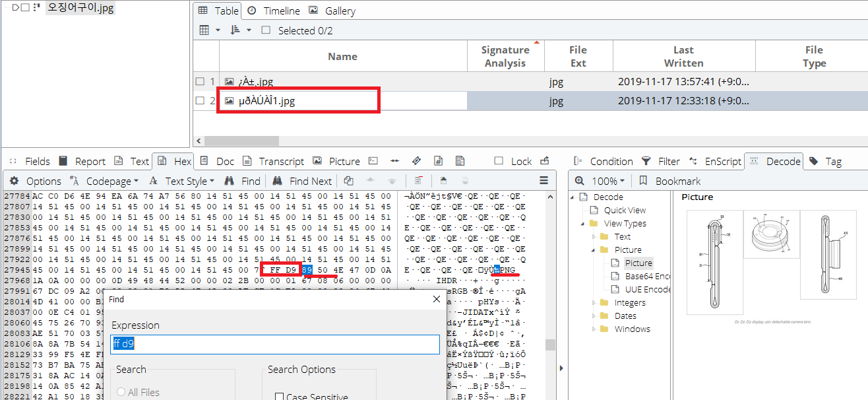Viewport: 868px width, 400px height.
Task: Switch to the Transcript tab
Action: (274, 161)
